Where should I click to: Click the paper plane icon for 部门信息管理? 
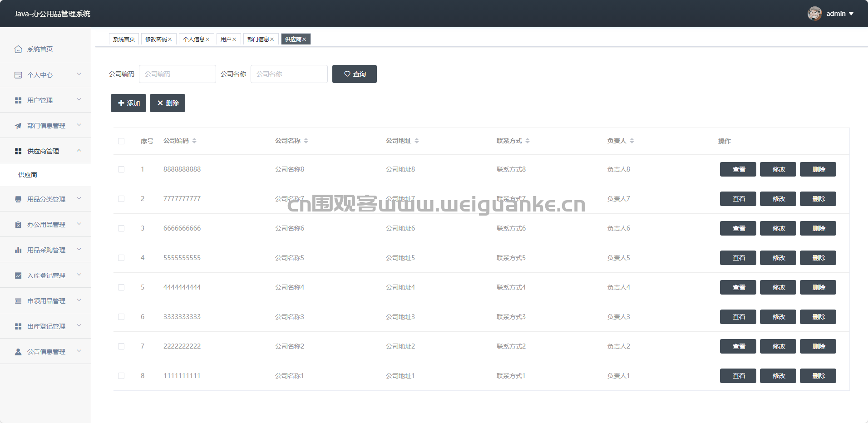[x=18, y=126]
